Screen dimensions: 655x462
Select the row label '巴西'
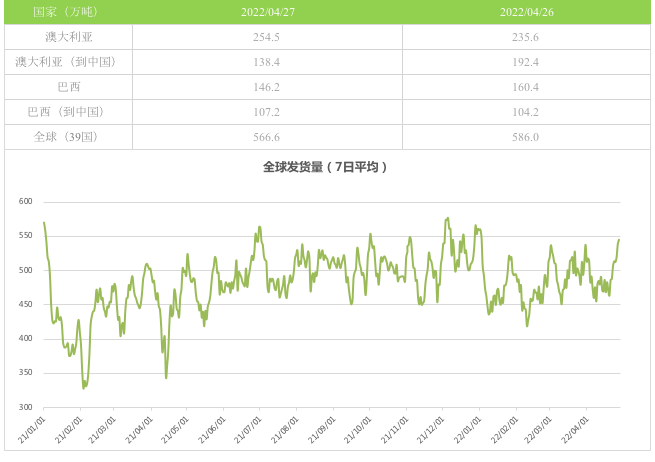click(x=69, y=87)
